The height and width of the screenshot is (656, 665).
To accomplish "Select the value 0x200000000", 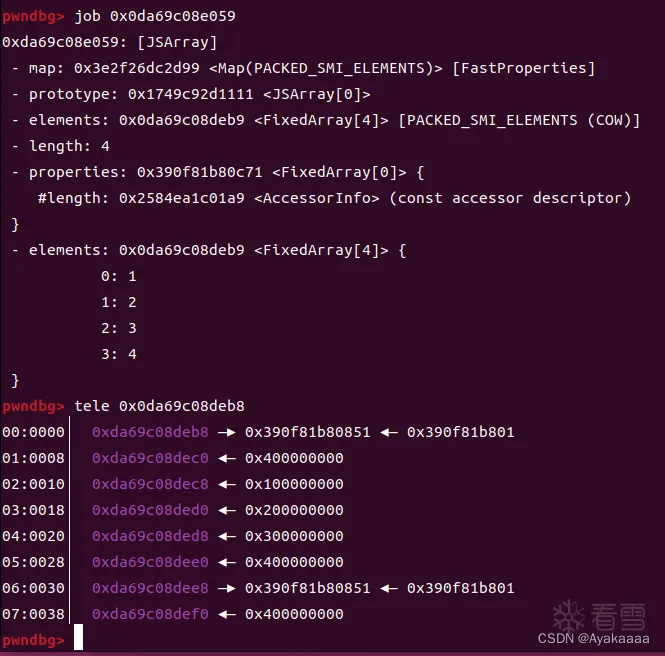I will click(x=294, y=510).
